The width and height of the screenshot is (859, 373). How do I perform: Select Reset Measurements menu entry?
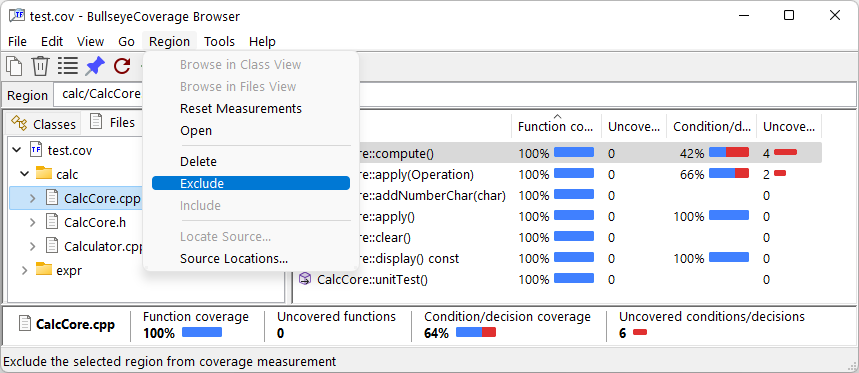(x=240, y=108)
